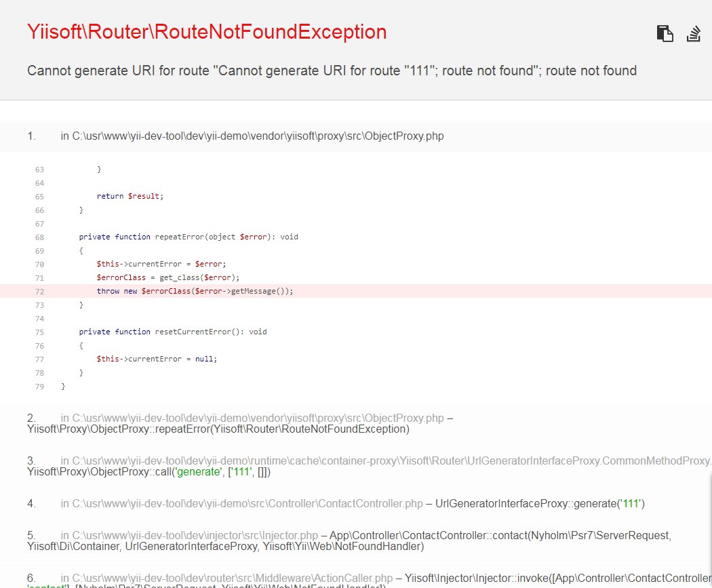The height and width of the screenshot is (588, 712).
Task: Expand stack frame 5 Injector.php
Action: tap(356, 541)
